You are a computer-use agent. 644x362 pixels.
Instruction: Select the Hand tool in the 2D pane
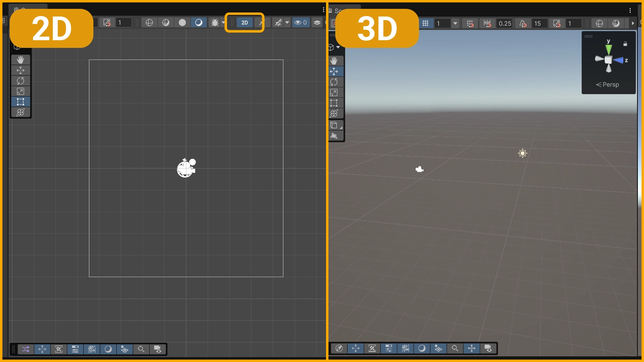(x=21, y=60)
